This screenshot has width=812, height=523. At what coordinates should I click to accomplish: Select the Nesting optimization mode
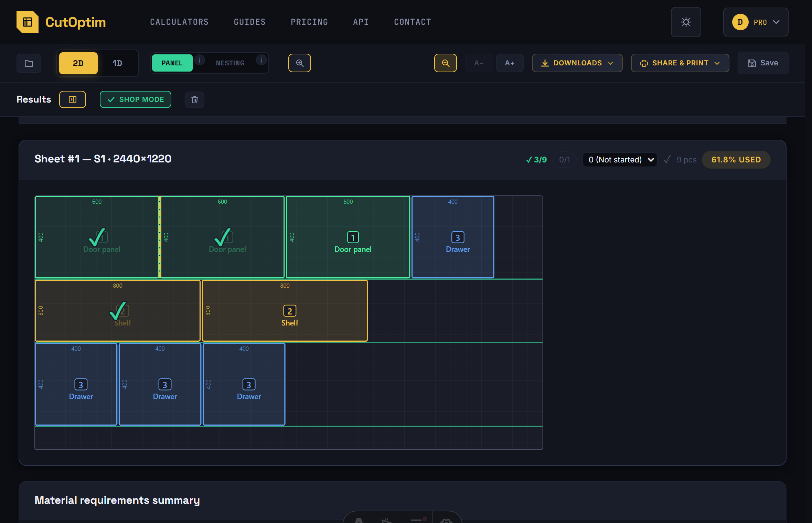point(230,63)
